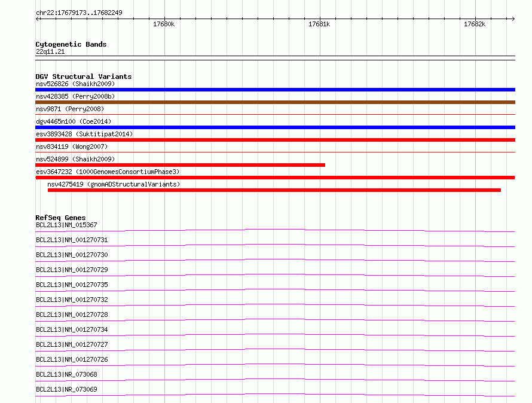Viewport: 532px width, 403px height.
Task: Open variant dgv4465n100 (Coe2014) label
Action: point(74,121)
